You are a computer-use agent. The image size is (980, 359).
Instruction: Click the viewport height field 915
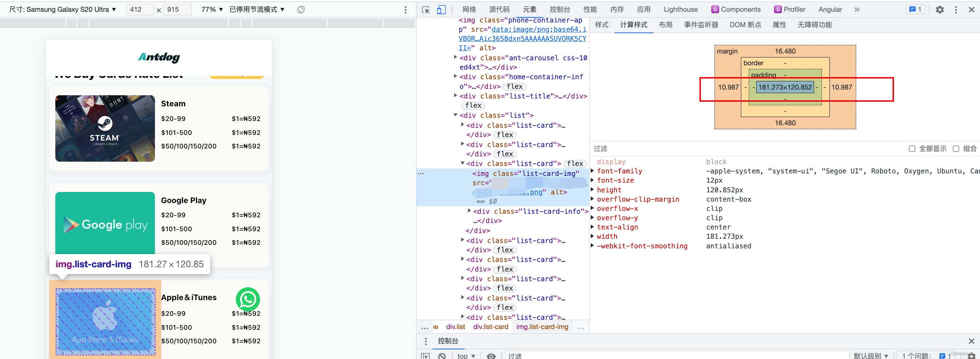pyautogui.click(x=177, y=10)
